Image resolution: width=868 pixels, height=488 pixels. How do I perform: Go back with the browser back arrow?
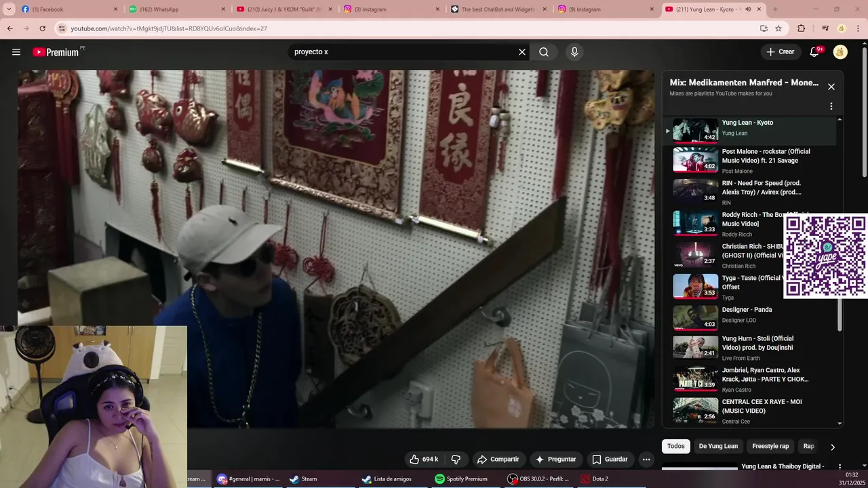[9, 28]
